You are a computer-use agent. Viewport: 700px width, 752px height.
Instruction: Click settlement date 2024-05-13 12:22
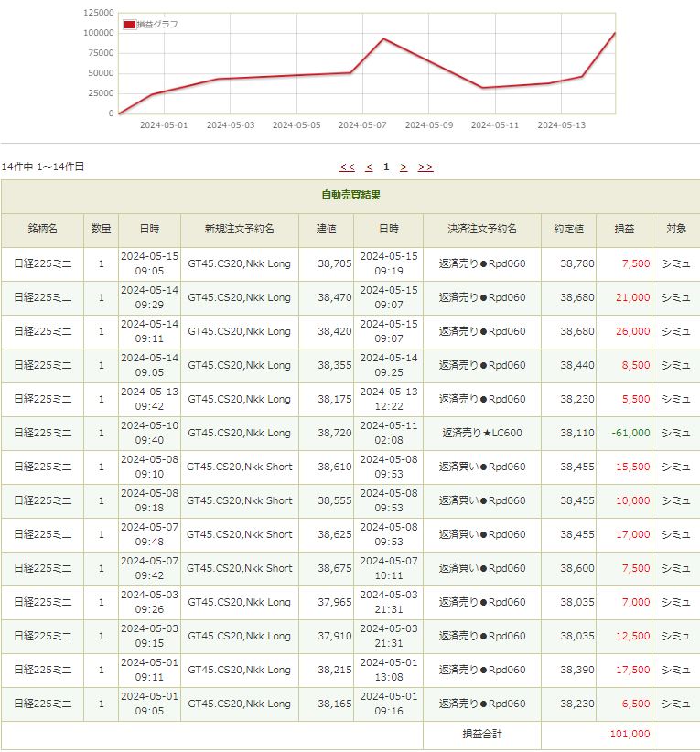point(389,399)
